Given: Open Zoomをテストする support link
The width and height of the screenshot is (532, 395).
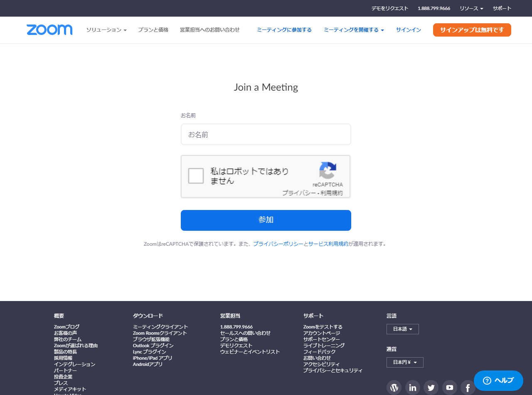Looking at the screenshot, I should tap(323, 327).
